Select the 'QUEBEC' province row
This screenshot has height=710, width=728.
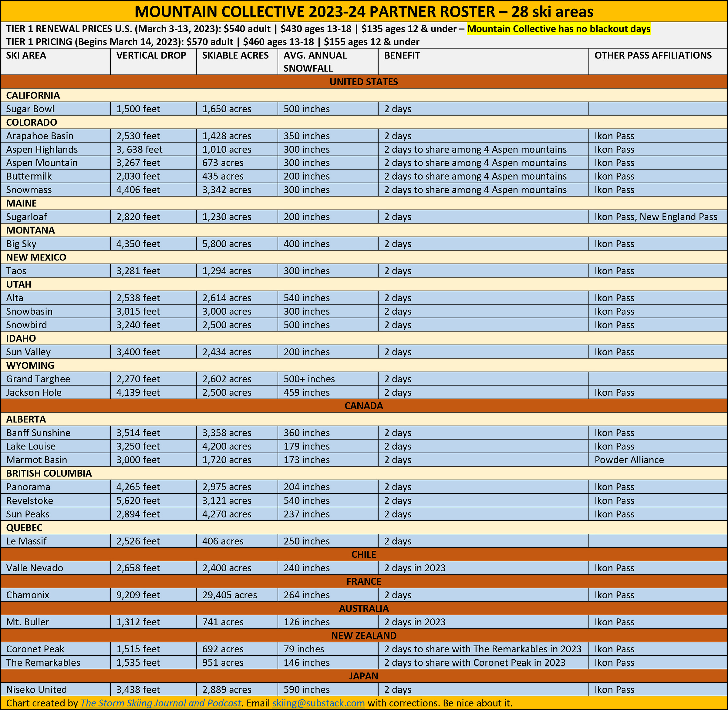tap(364, 527)
